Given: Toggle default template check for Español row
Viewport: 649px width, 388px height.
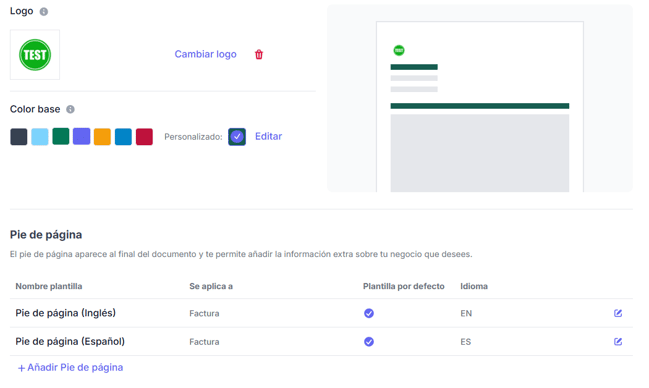Looking at the screenshot, I should click(369, 342).
